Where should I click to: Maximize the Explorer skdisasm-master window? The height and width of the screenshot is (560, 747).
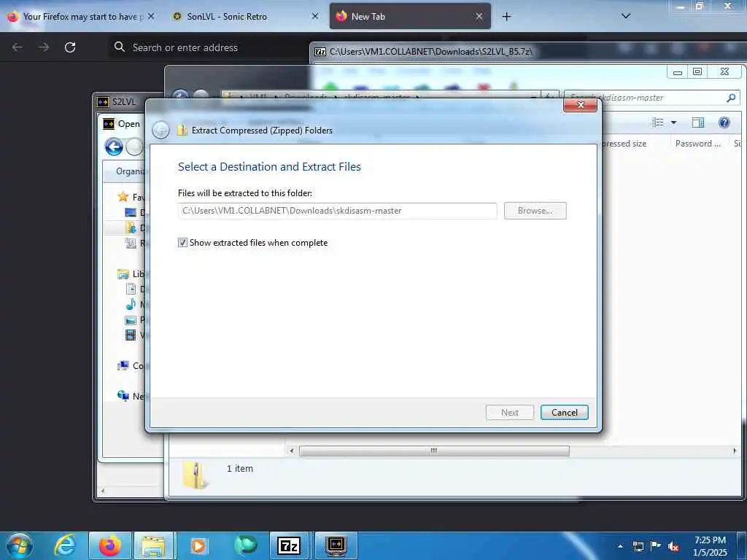[697, 71]
